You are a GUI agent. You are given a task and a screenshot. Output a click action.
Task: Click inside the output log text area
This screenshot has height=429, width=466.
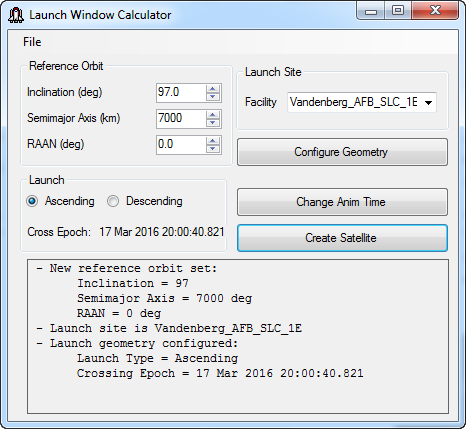pyautogui.click(x=238, y=336)
